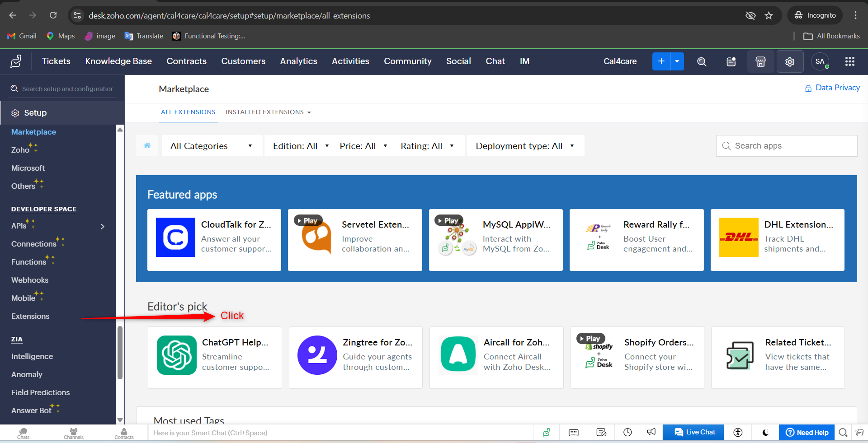Click the clock history icon in bottom bar
The image size is (868, 443).
627,433
